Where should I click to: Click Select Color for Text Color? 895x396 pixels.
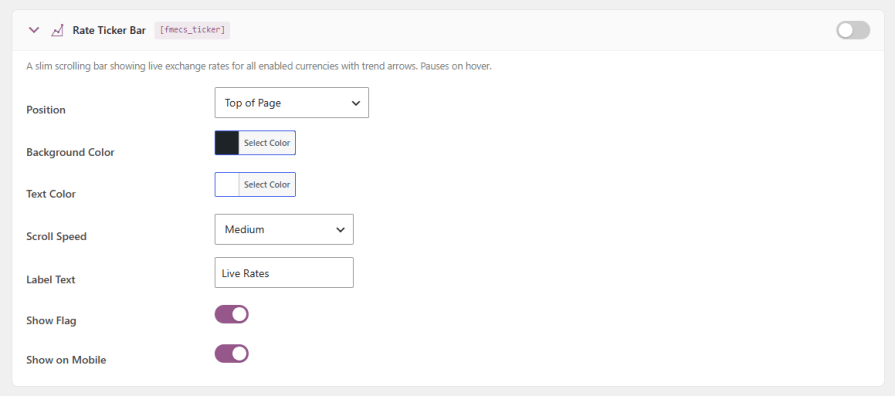[267, 184]
